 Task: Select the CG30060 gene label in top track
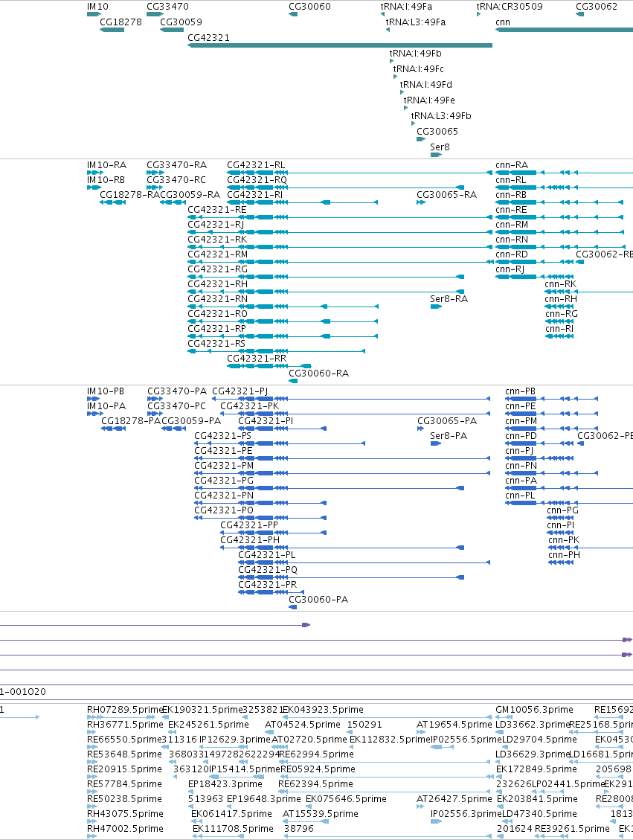click(309, 7)
